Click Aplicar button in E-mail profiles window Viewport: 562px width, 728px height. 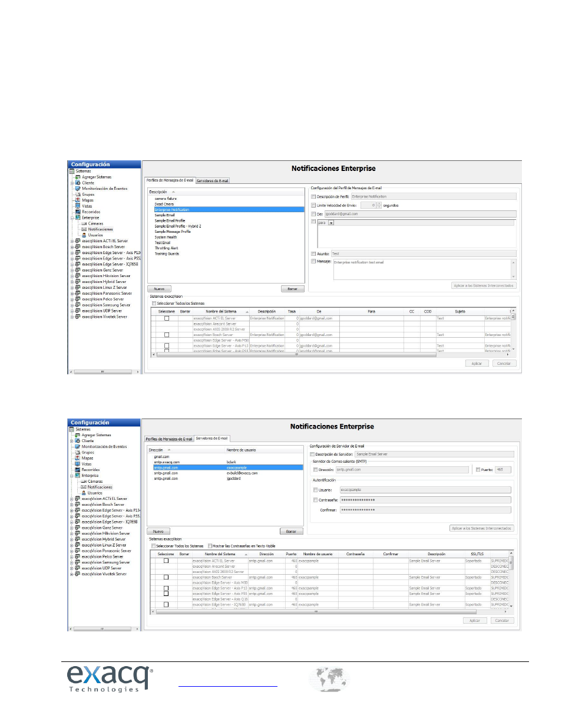[x=477, y=363]
